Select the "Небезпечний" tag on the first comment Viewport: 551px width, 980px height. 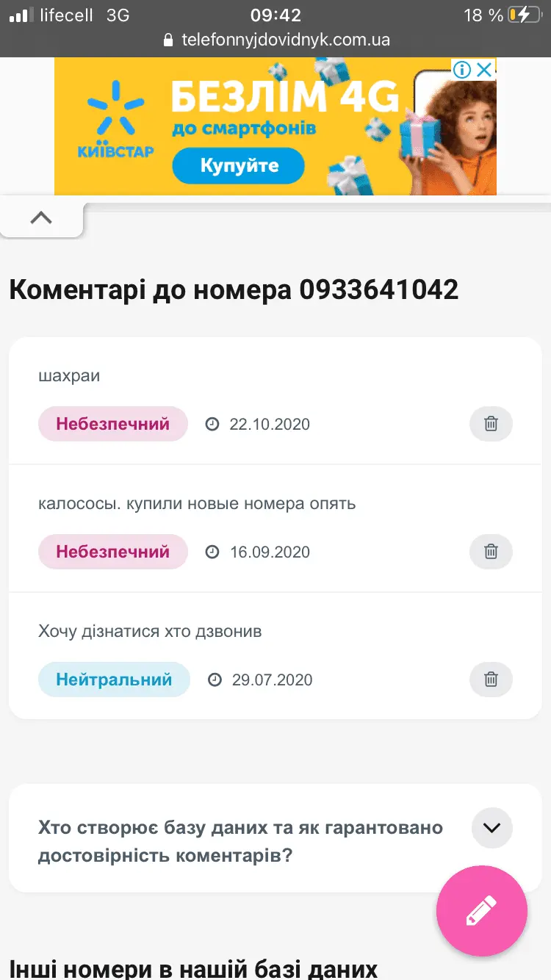tap(112, 424)
